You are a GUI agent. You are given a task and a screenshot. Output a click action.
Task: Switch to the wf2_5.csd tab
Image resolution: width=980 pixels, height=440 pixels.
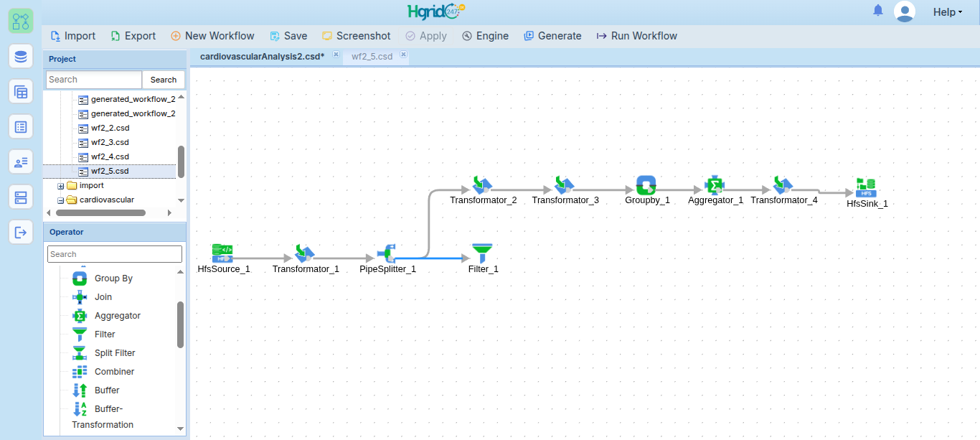[372, 56]
